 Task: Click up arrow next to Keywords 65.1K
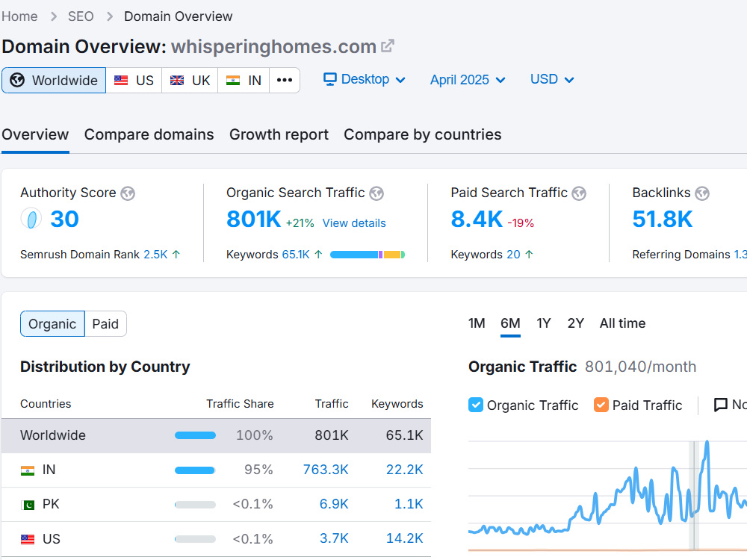click(318, 255)
